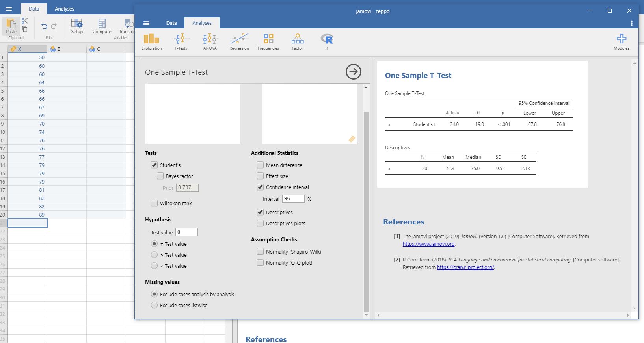Toggle the Descriptives checkbox

260,212
